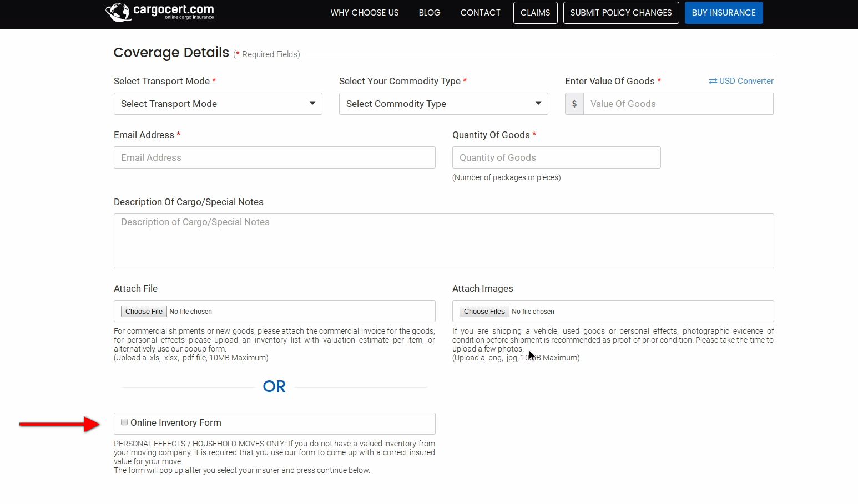
Task: Click the dollar sign prefix of Value field
Action: [x=574, y=104]
